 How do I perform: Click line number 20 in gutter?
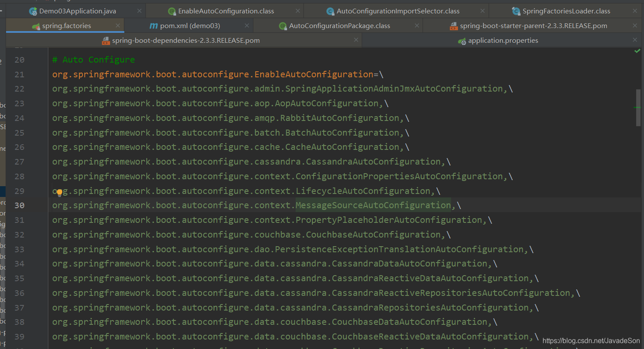(x=19, y=60)
